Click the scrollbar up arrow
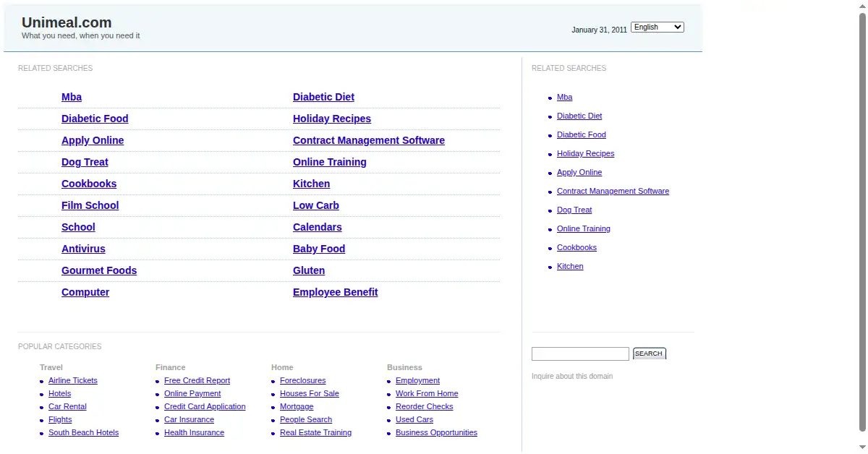Image resolution: width=868 pixels, height=454 pixels. coord(862,5)
